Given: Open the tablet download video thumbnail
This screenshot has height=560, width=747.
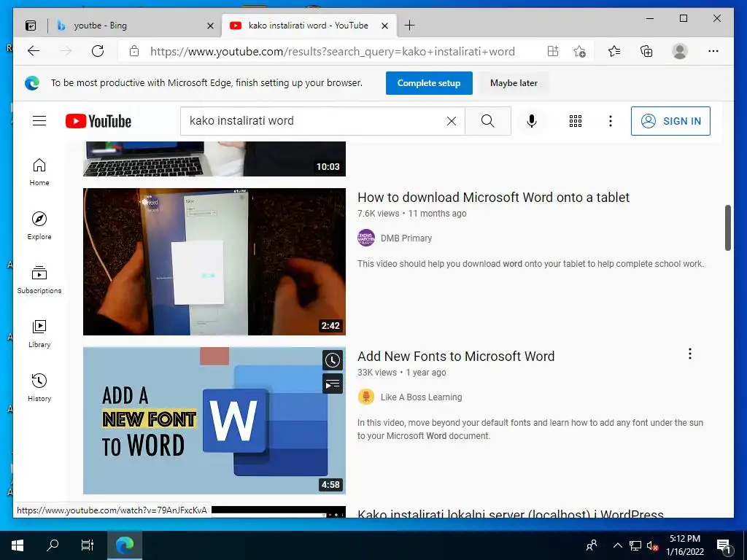Looking at the screenshot, I should [214, 262].
